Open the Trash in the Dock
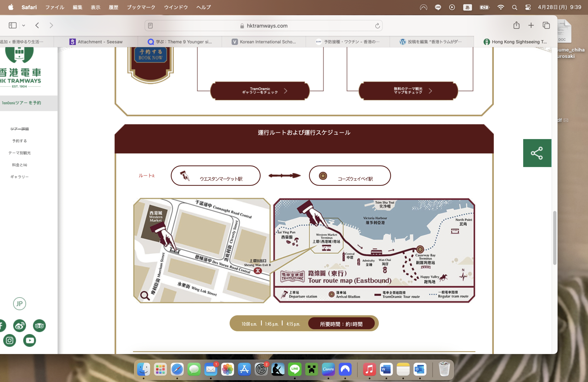Image resolution: width=588 pixels, height=382 pixels. click(444, 369)
